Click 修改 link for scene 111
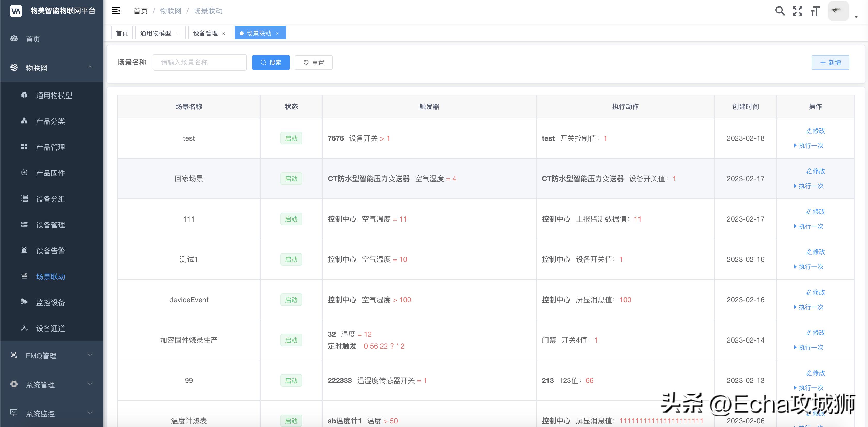Screen dimensions: 868x427 815,211
